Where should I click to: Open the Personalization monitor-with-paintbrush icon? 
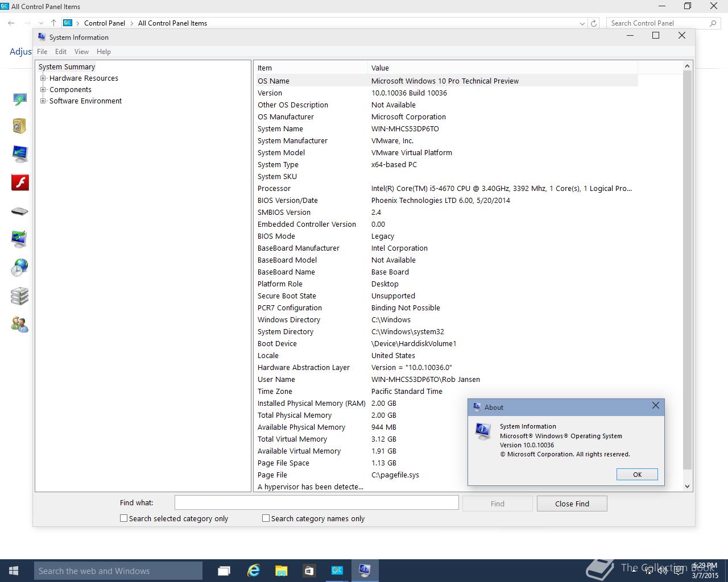(19, 239)
